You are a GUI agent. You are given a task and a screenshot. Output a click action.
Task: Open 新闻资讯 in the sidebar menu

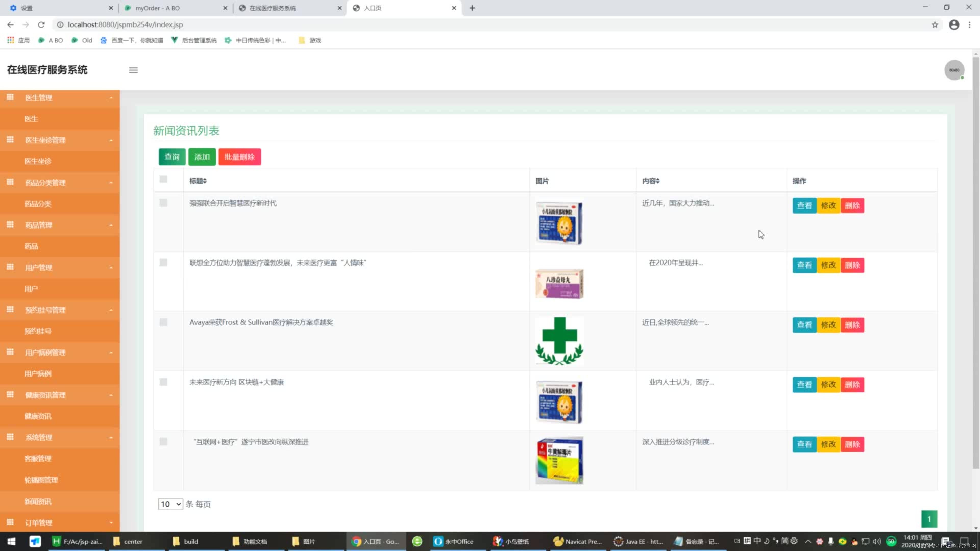pyautogui.click(x=38, y=502)
